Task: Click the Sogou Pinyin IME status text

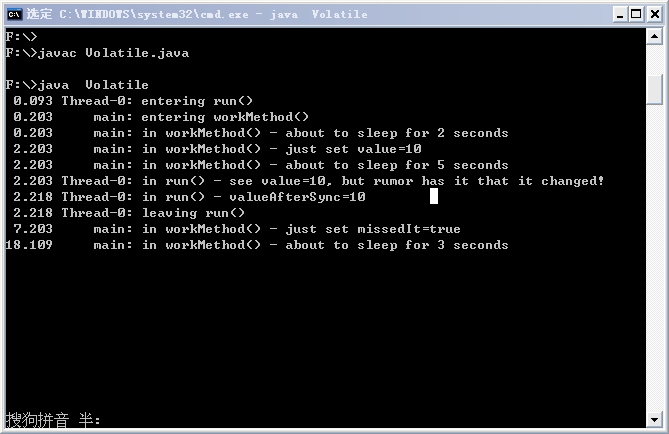Action: pos(53,420)
